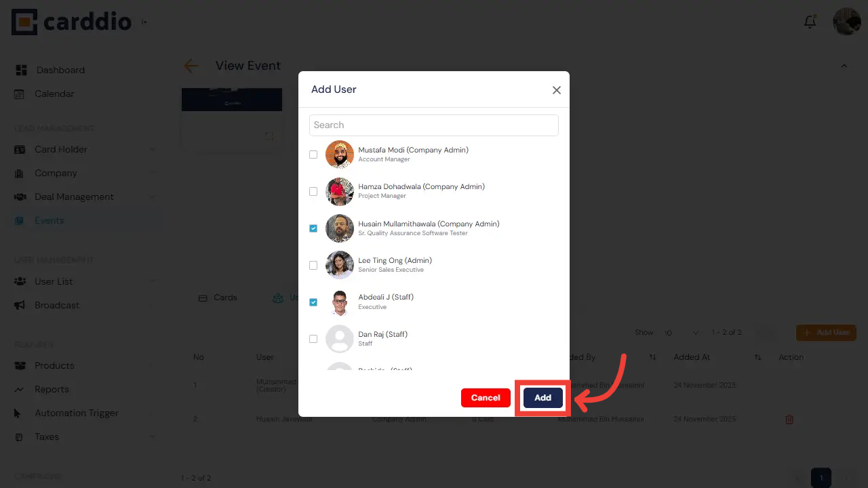Open the Show entries dropdown
The image size is (868, 488).
(x=682, y=332)
